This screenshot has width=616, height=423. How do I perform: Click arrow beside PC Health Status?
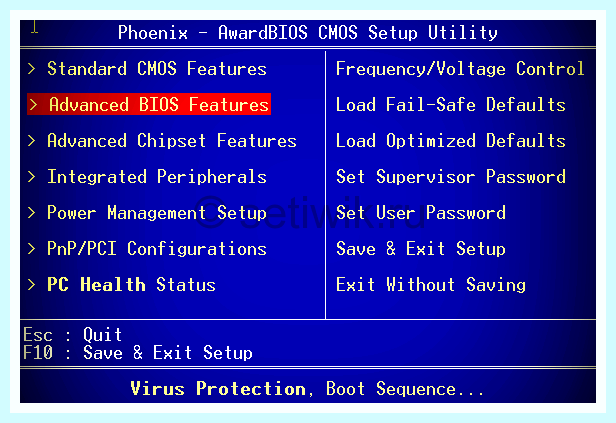point(32,284)
